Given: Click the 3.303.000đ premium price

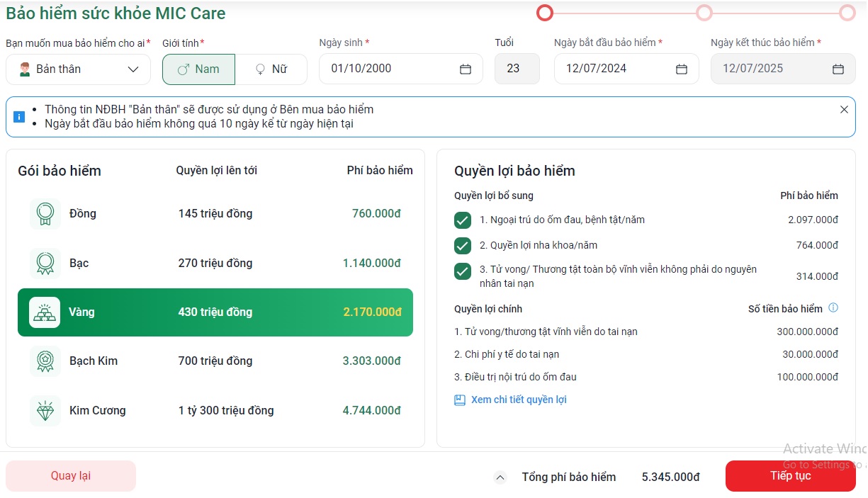Looking at the screenshot, I should (x=372, y=361).
